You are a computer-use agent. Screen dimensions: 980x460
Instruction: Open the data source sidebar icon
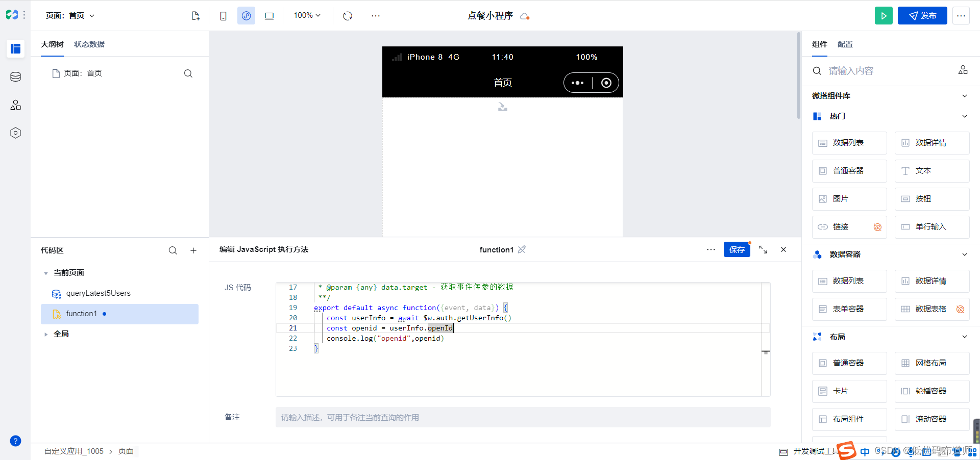pyautogui.click(x=15, y=77)
